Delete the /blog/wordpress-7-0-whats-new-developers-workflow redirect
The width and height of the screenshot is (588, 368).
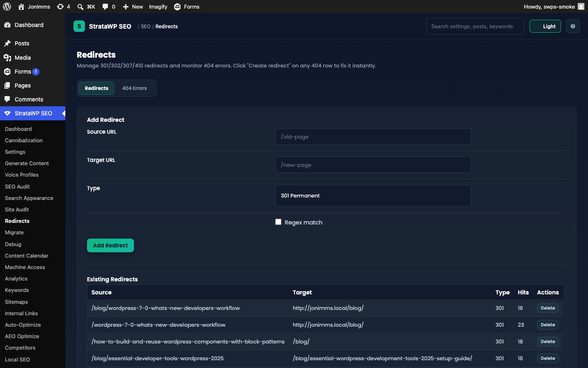pos(548,308)
